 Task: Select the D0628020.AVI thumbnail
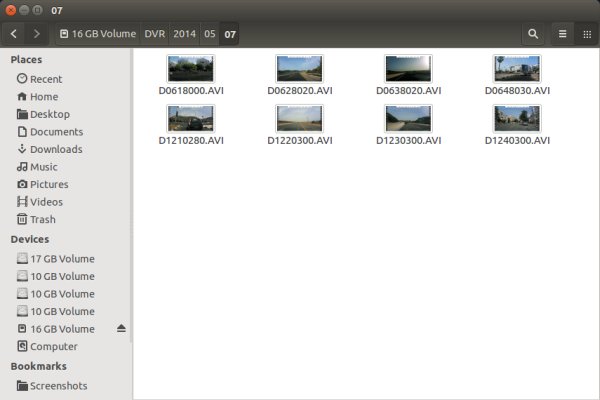299,69
